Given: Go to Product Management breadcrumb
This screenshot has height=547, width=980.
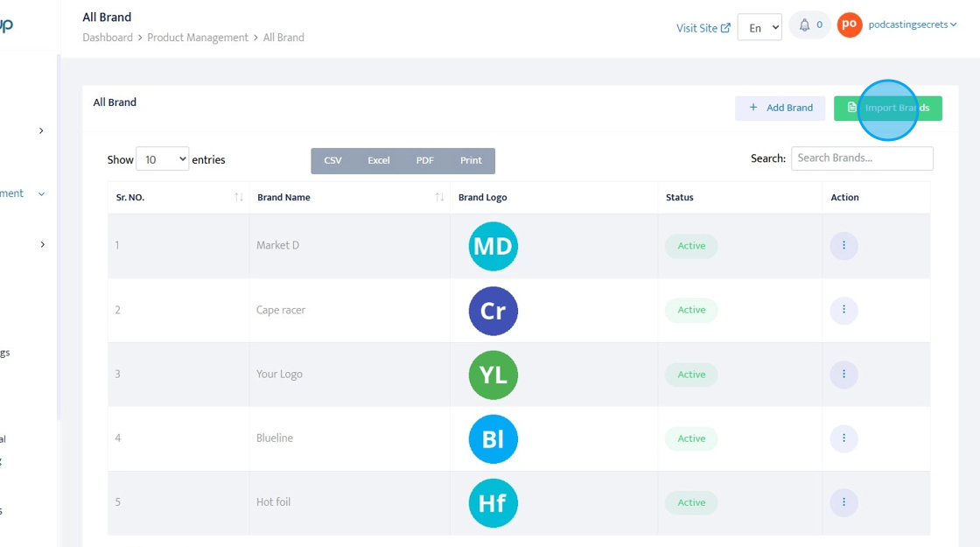Looking at the screenshot, I should coord(198,38).
